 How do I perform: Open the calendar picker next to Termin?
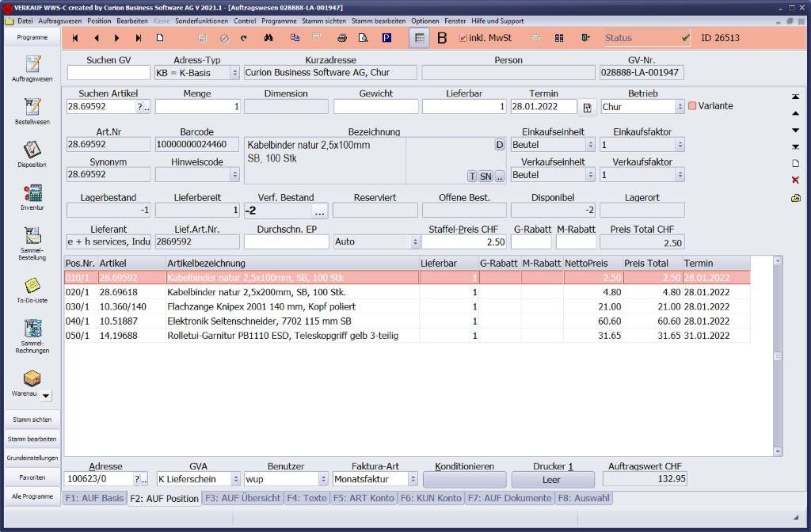[x=588, y=107]
